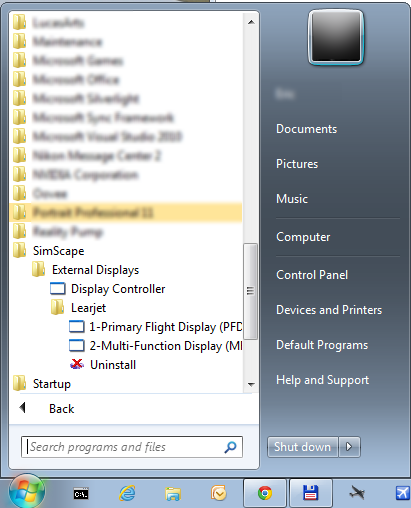
Task: Open the SimScape folder icon
Action: (19, 250)
